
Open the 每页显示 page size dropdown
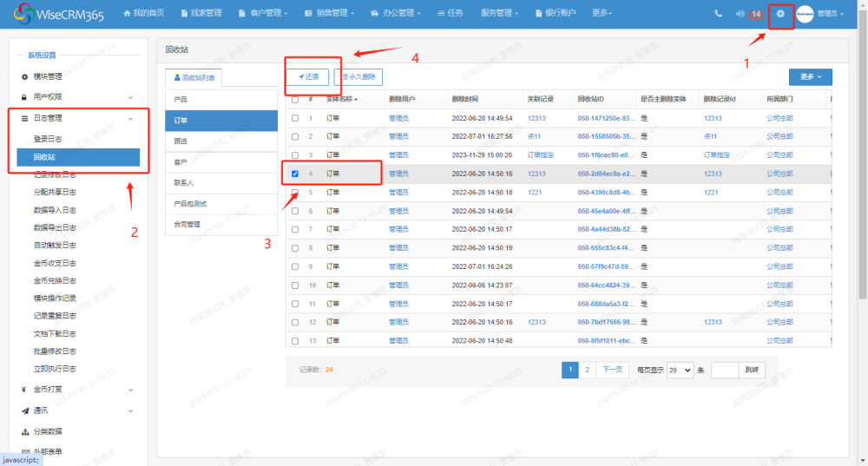tap(680, 370)
